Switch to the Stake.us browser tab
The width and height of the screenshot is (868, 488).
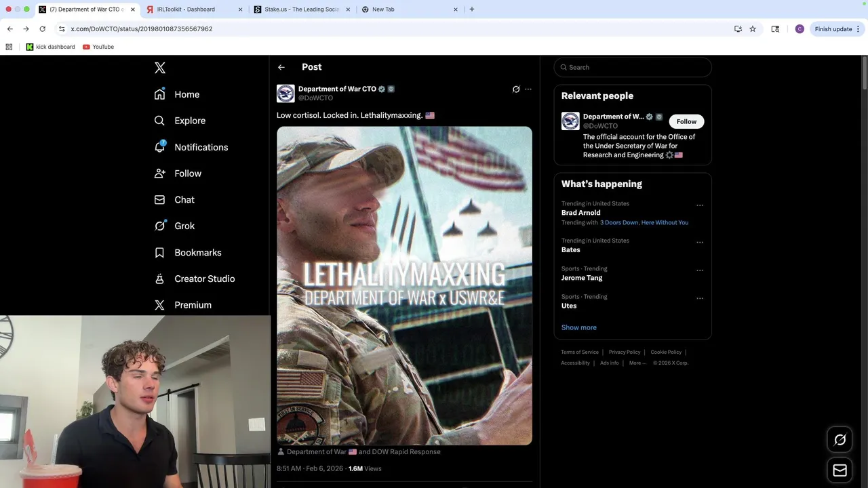pyautogui.click(x=302, y=9)
